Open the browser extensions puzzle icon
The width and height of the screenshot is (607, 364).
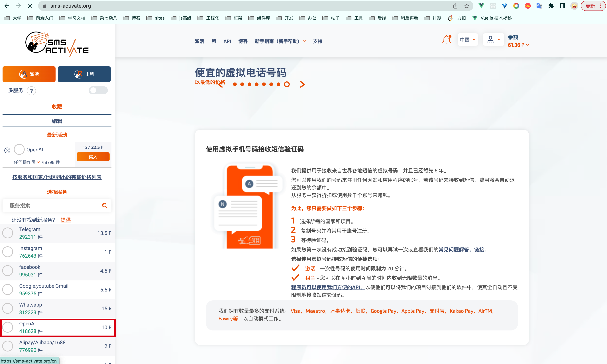click(x=551, y=6)
